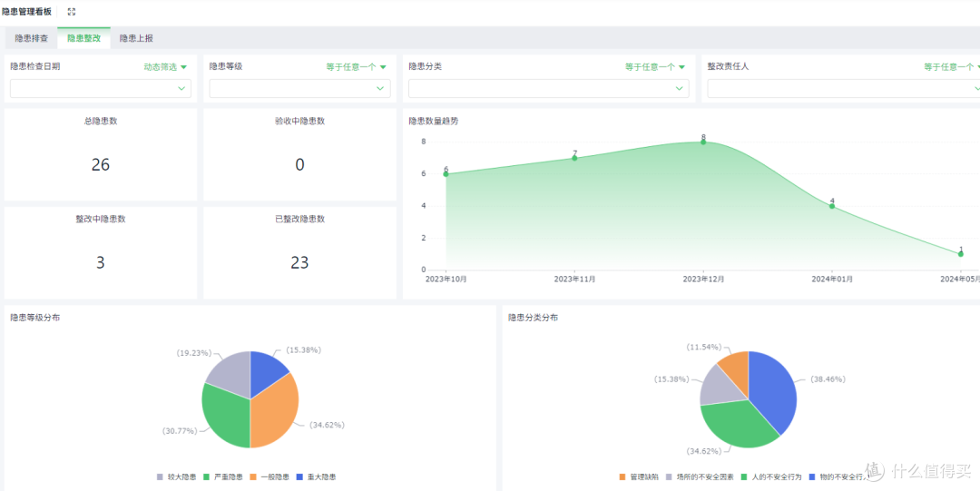This screenshot has height=491, width=980.
Task: Expand the 隐患分类 selection box
Action: point(549,88)
